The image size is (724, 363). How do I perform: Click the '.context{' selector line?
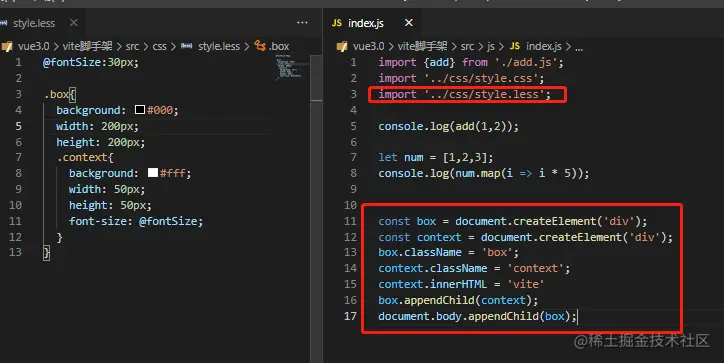[x=85, y=157]
